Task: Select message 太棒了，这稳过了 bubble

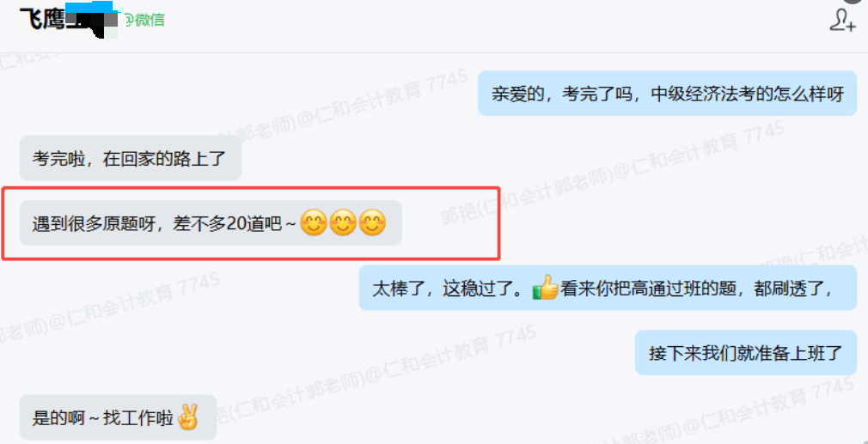Action: (x=608, y=288)
